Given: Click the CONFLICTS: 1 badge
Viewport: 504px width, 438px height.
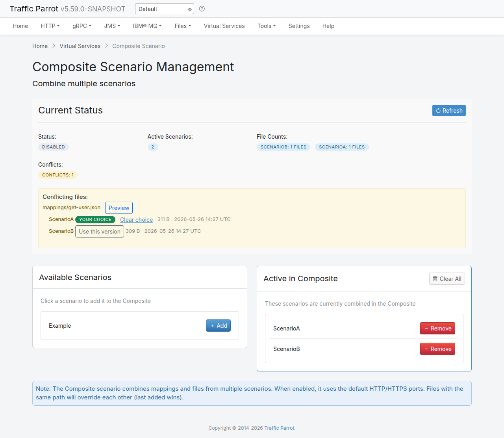Looking at the screenshot, I should (58, 175).
